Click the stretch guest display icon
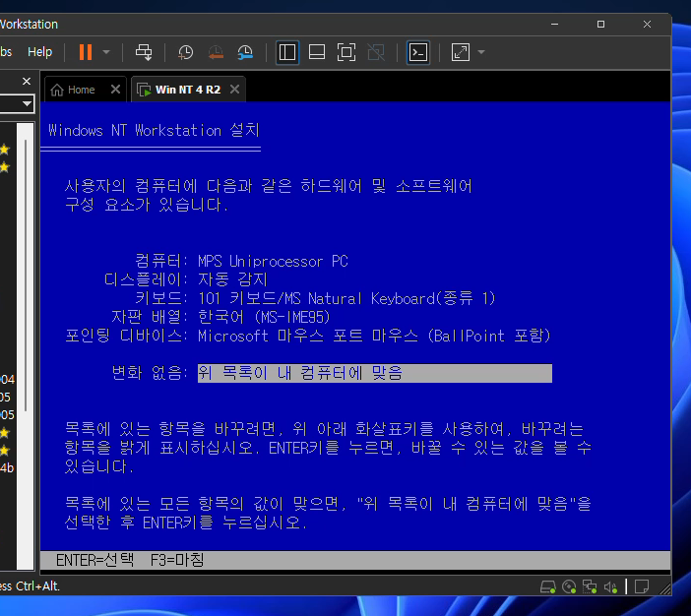 click(x=461, y=52)
